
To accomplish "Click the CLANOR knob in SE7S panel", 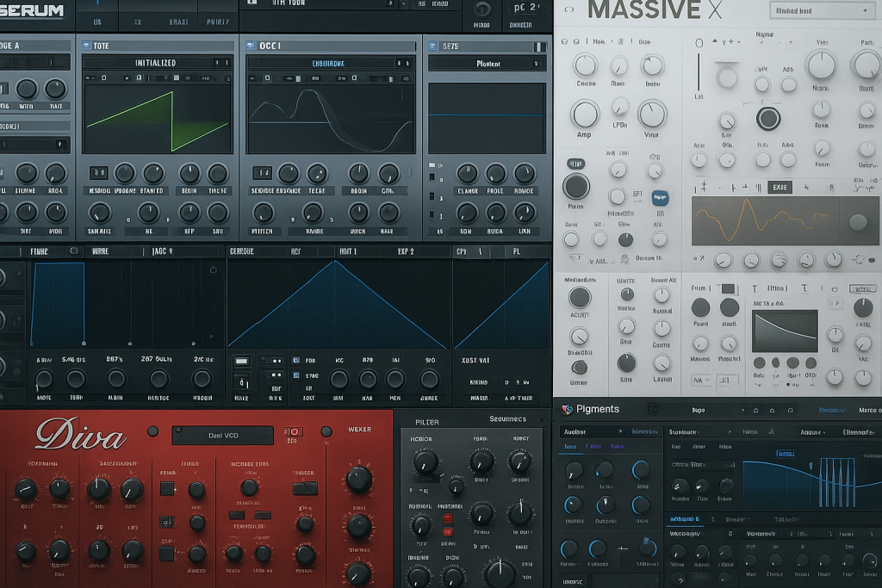I will pyautogui.click(x=467, y=174).
